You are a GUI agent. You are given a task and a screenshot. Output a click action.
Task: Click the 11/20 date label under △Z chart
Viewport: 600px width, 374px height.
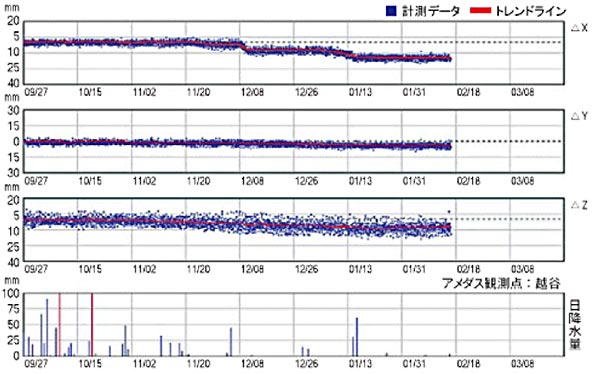click(x=198, y=269)
